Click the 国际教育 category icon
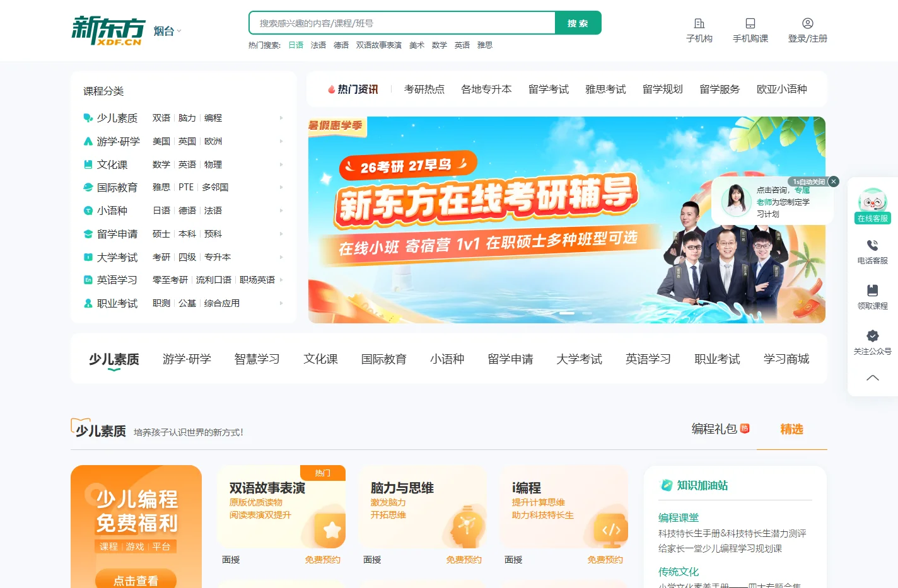The width and height of the screenshot is (898, 588). [x=88, y=187]
